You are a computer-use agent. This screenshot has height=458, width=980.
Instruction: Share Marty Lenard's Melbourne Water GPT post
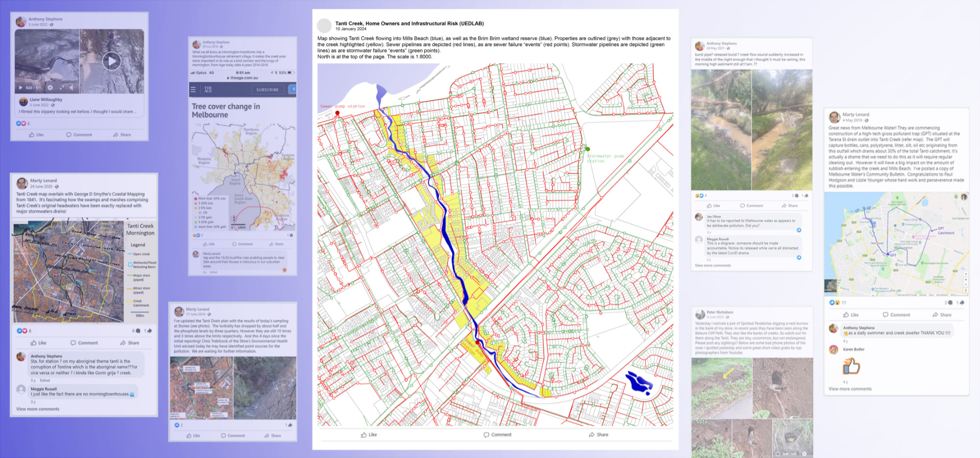pos(942,315)
